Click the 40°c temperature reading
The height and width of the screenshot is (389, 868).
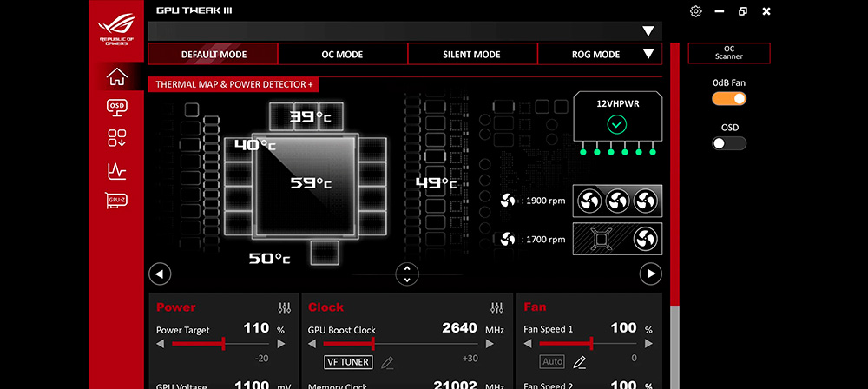[x=254, y=145]
